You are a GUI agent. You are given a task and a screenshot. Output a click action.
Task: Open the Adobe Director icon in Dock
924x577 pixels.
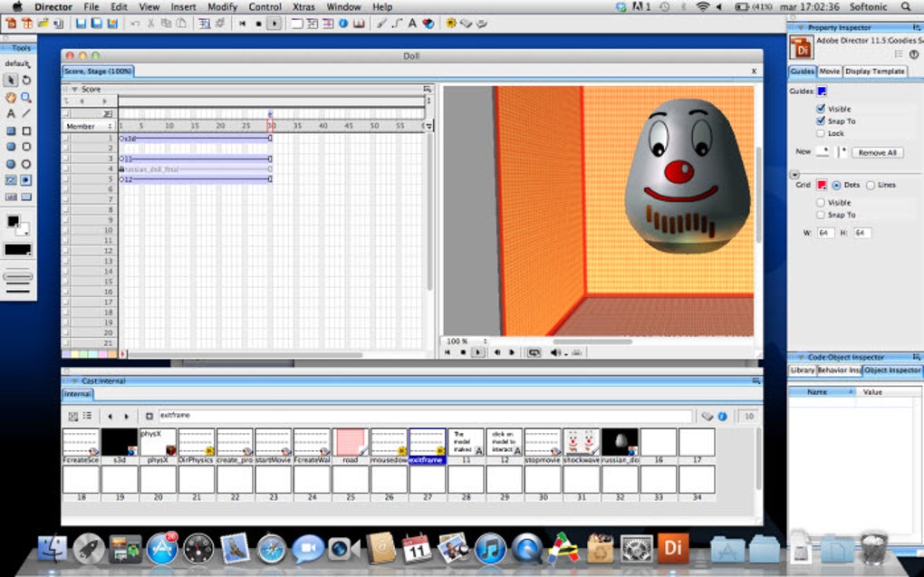(673, 548)
